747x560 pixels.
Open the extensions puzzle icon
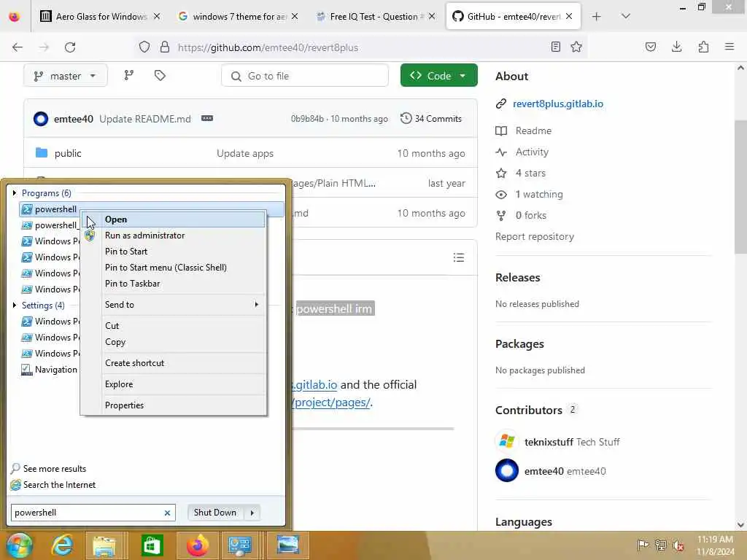[x=703, y=47]
